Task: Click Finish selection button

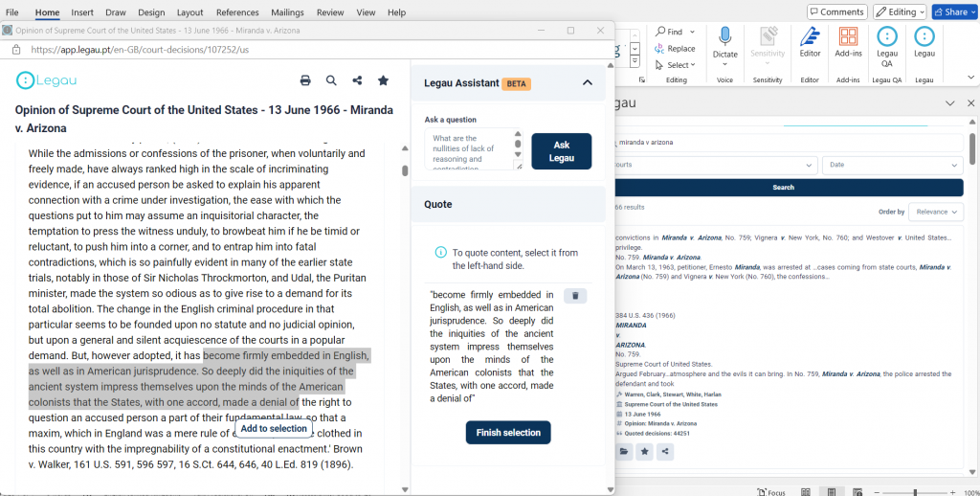Action: click(x=508, y=432)
